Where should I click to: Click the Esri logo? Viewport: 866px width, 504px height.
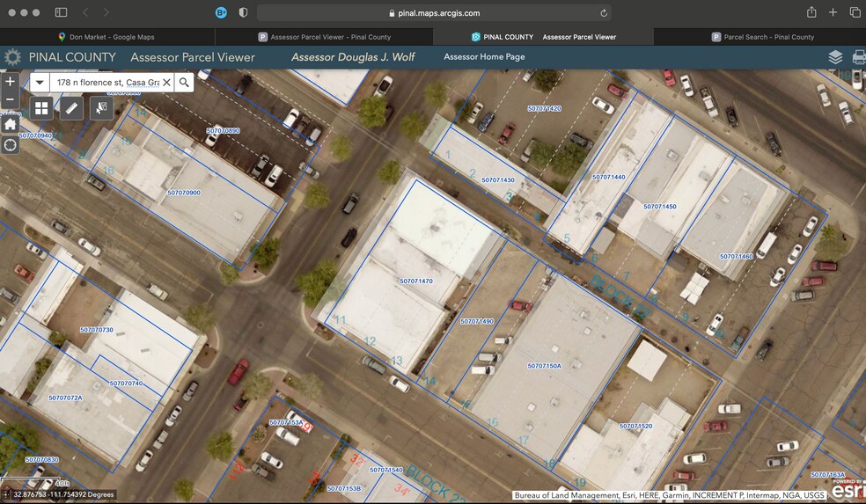(848, 488)
